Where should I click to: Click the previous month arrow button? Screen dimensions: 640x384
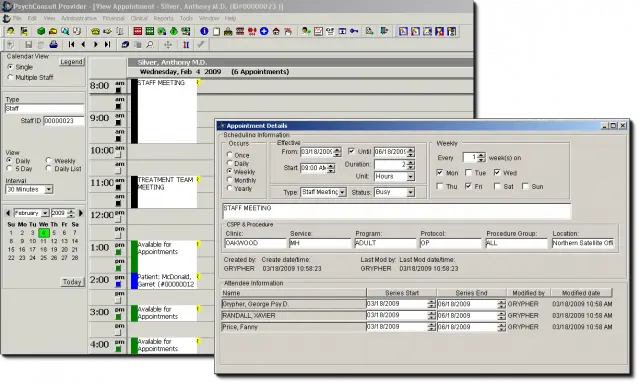[8, 213]
